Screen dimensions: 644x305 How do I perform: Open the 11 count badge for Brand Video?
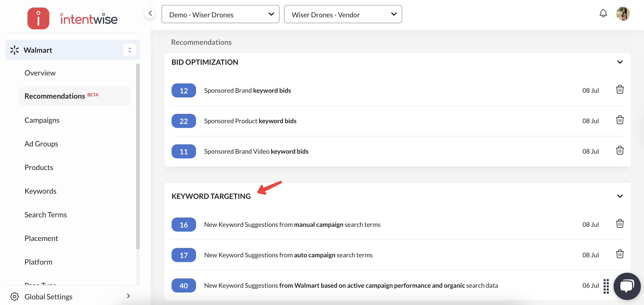click(184, 151)
